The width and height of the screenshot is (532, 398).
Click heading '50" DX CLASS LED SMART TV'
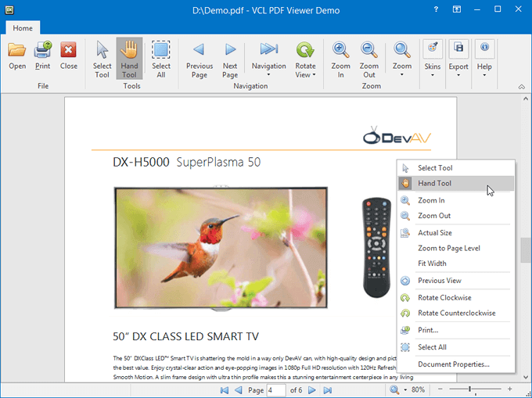pyautogui.click(x=185, y=336)
